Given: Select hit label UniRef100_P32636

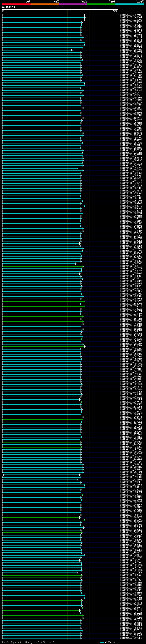Looking at the screenshot, I should pyautogui.click(x=131, y=151).
